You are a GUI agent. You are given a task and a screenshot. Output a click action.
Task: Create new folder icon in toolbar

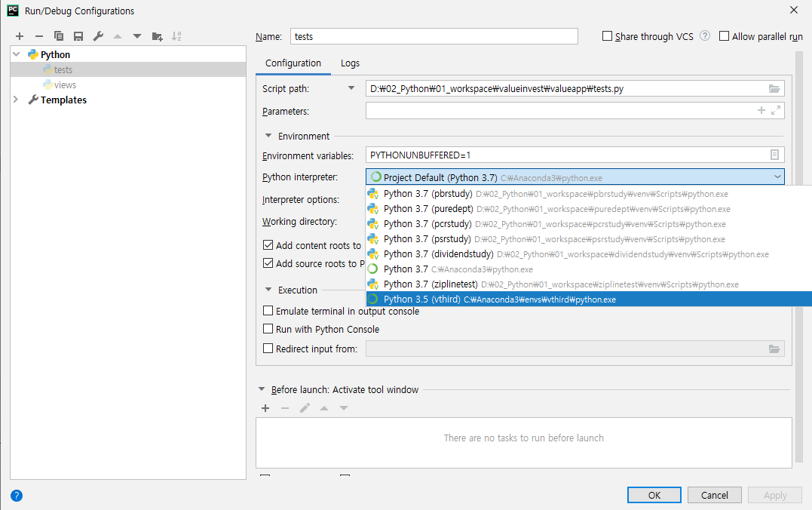157,36
